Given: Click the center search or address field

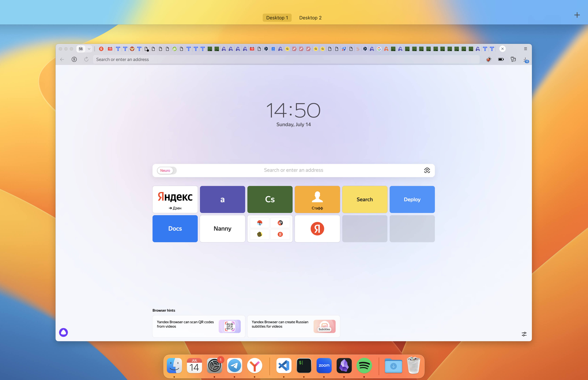Looking at the screenshot, I should tap(293, 170).
